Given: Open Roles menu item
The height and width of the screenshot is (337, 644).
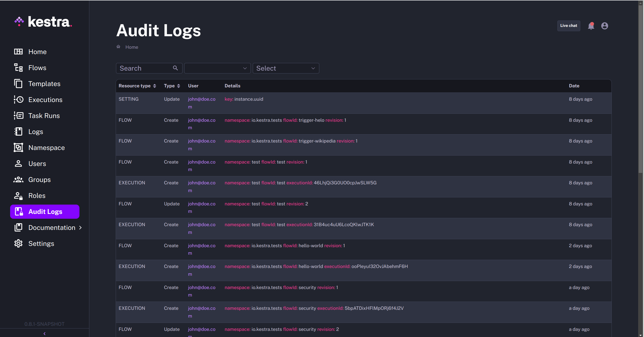Looking at the screenshot, I should point(37,196).
